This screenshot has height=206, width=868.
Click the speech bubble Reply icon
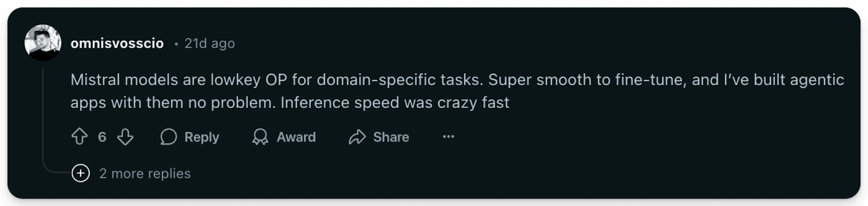(x=168, y=137)
